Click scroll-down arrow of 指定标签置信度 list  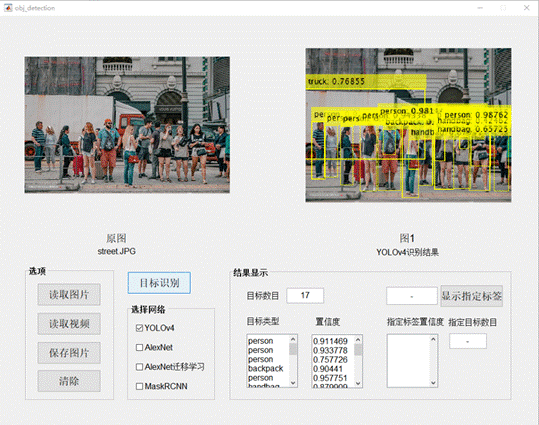point(433,383)
